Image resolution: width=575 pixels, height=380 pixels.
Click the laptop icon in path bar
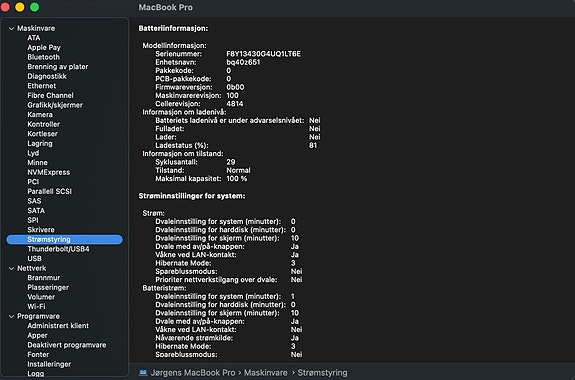143,373
